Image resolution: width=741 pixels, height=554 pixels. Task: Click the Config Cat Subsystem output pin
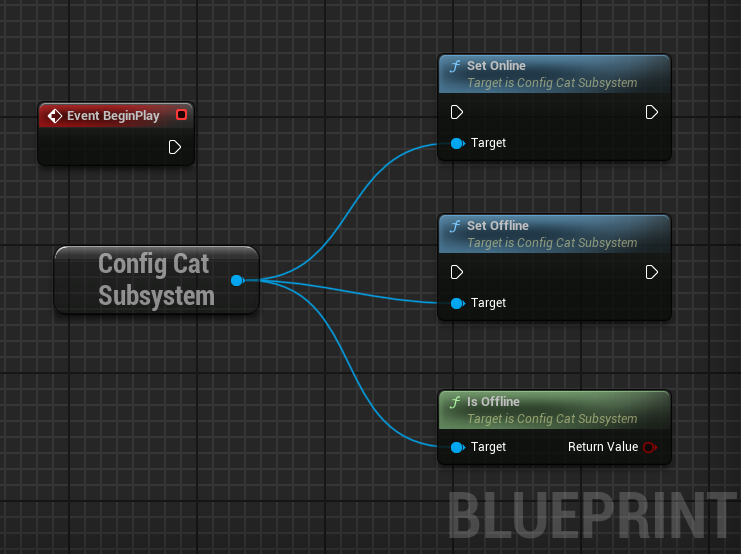click(238, 281)
